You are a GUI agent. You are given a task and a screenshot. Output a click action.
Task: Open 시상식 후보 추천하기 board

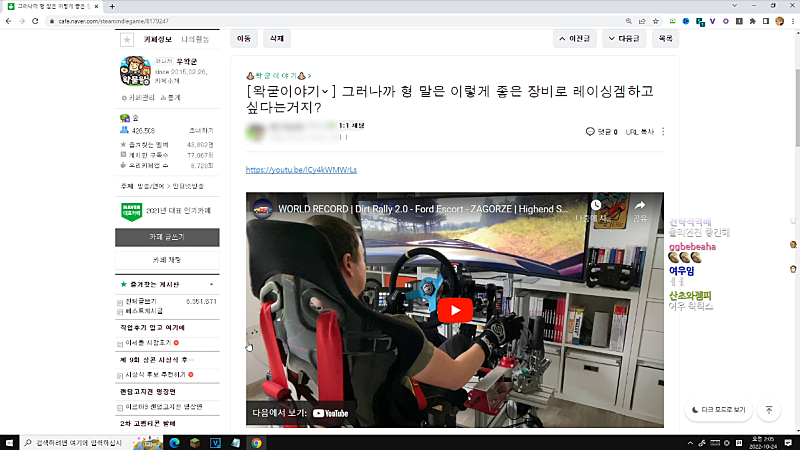pos(156,374)
